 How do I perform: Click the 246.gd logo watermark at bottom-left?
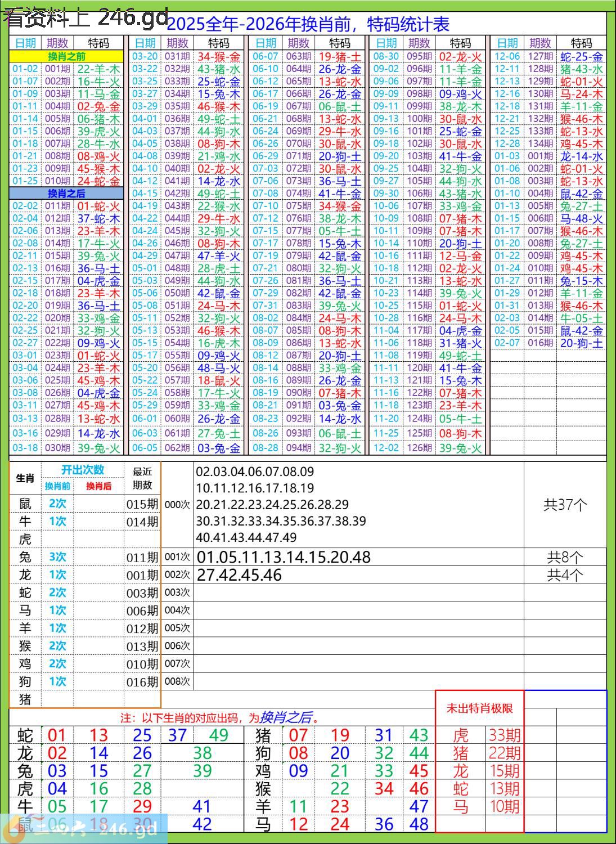pos(84,828)
